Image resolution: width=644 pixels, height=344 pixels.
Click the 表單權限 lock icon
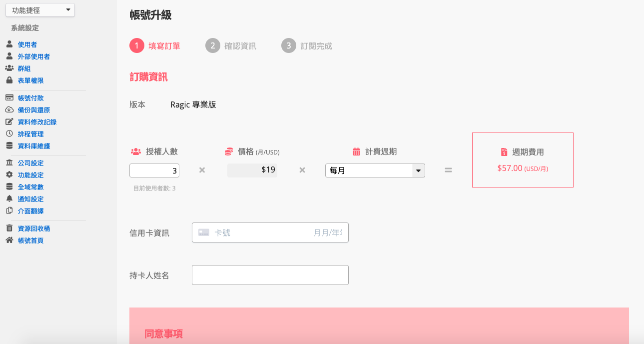(x=9, y=80)
